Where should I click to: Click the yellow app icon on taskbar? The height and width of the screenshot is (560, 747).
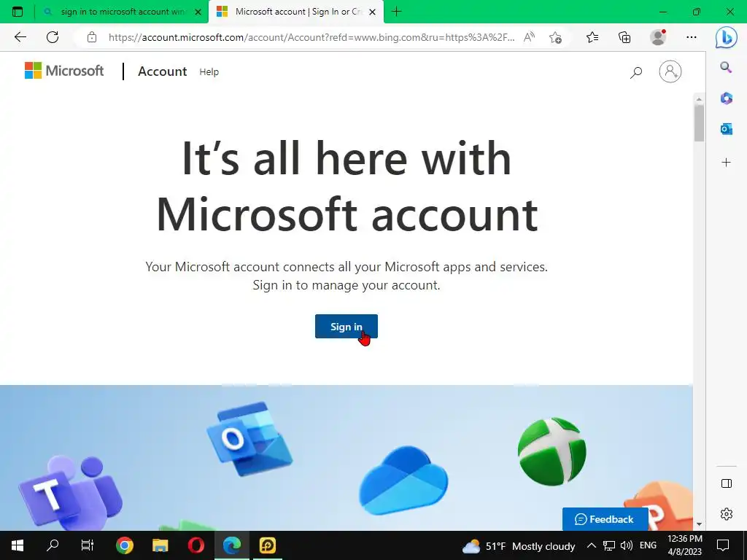pos(267,545)
